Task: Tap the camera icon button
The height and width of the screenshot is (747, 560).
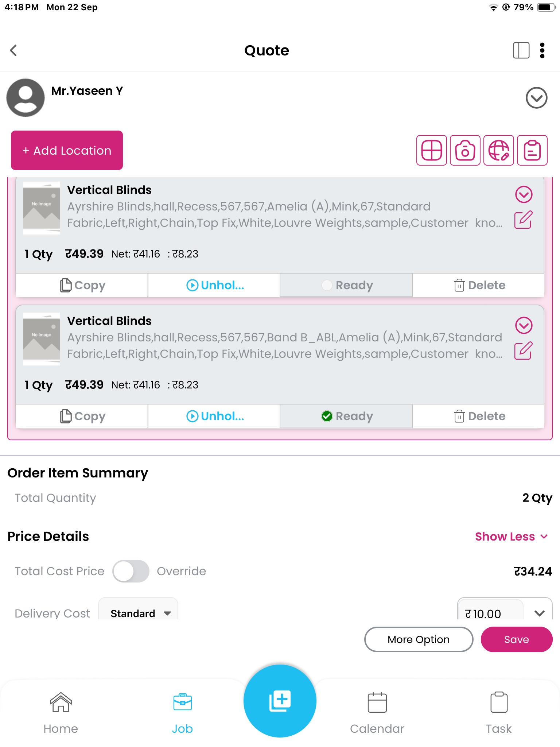Action: coord(465,150)
